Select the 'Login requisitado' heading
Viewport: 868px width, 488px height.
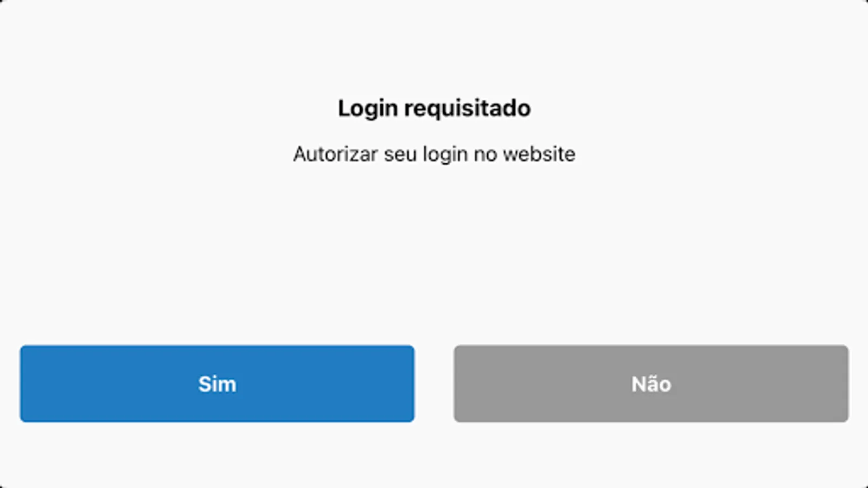[x=434, y=109]
